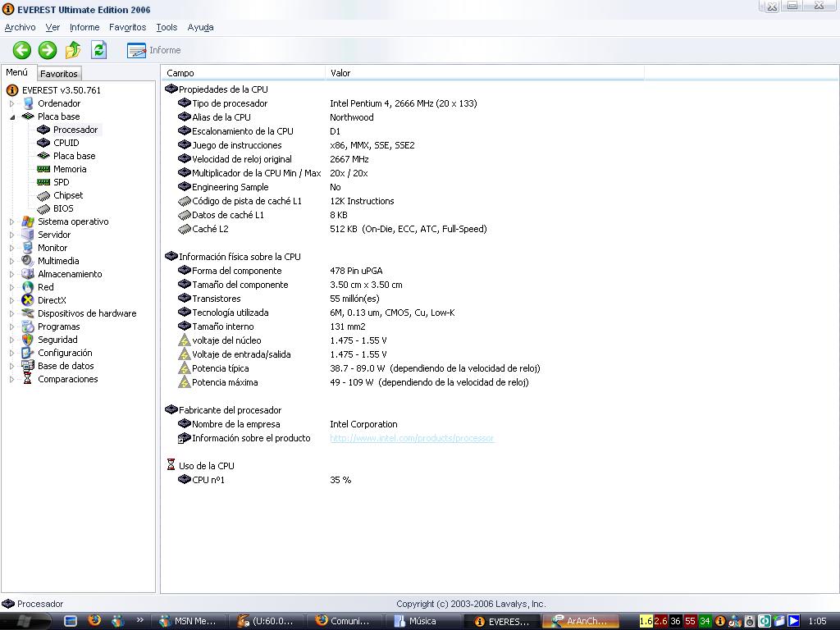Show hidden quick launch items with the chevron
The width and height of the screenshot is (840, 630).
139,620
